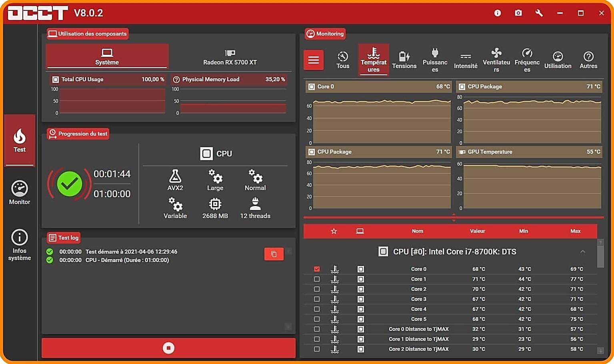The height and width of the screenshot is (364, 614).
Task: Collapse the CPU [#0] Intel Core i7-8700K group
Action: point(582,252)
